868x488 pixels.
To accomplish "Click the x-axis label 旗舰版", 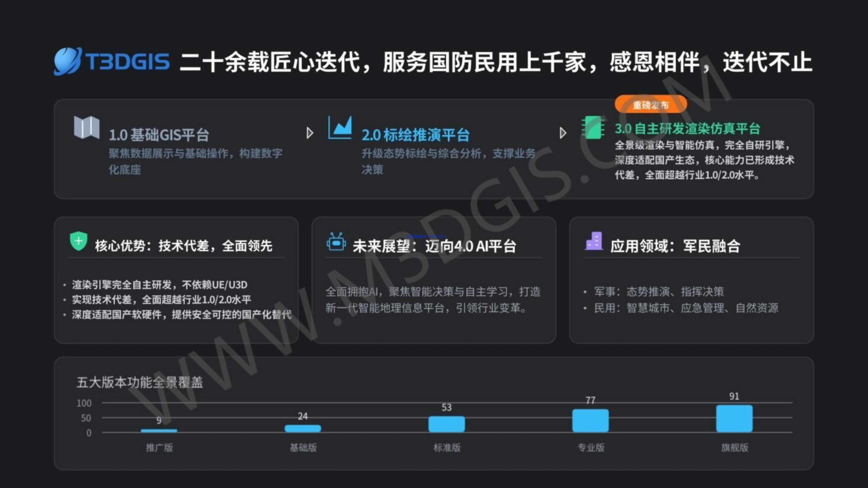I will (x=735, y=448).
